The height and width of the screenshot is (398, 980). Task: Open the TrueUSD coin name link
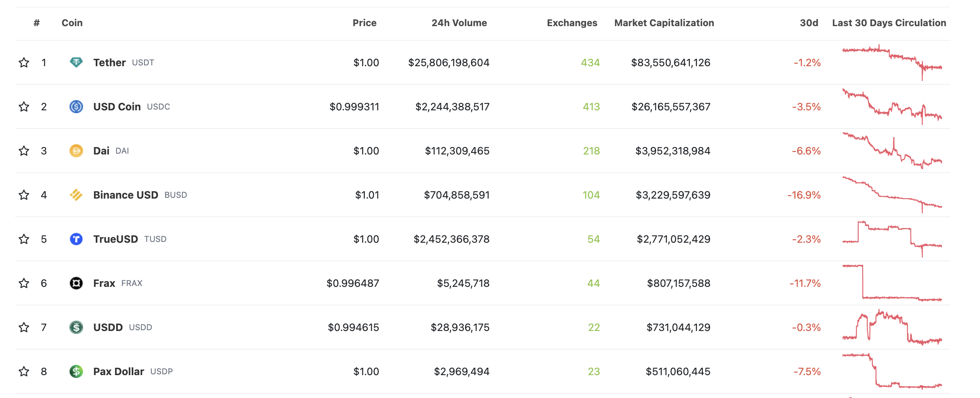point(115,239)
